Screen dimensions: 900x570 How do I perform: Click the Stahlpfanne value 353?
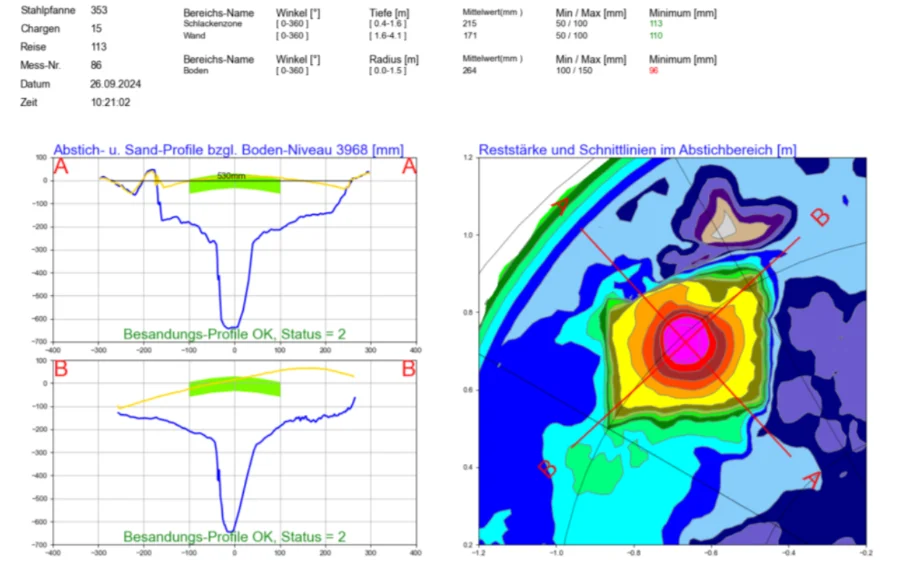(x=99, y=10)
